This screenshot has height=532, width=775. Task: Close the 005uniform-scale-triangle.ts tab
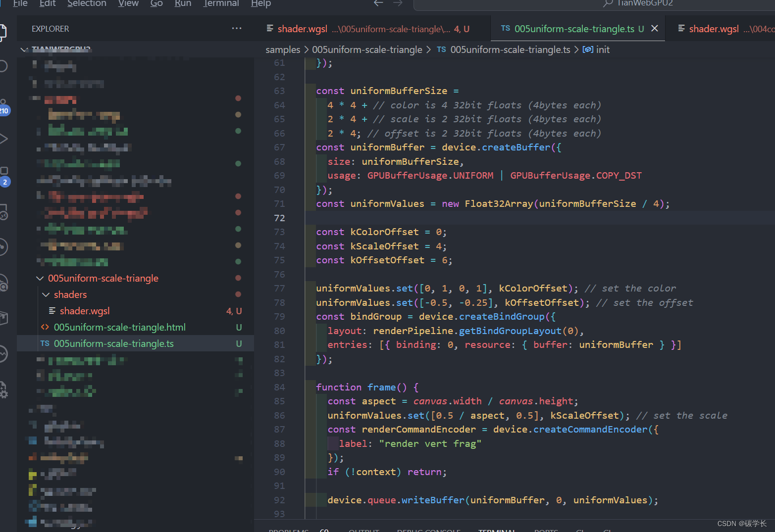click(x=654, y=28)
